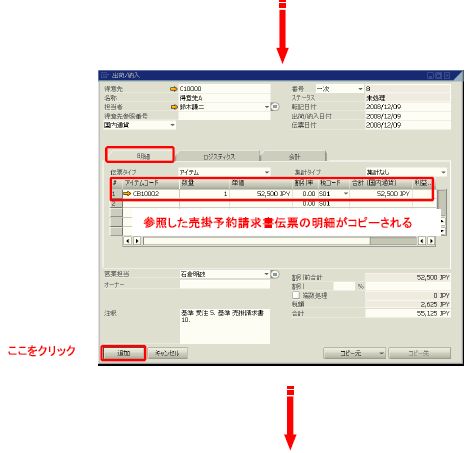Click the キャンセル button
Viewport: 468px width, 453px height.
click(x=168, y=353)
